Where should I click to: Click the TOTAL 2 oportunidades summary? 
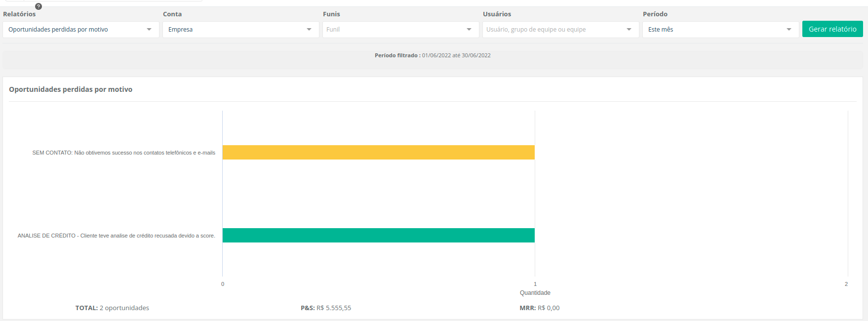112,308
